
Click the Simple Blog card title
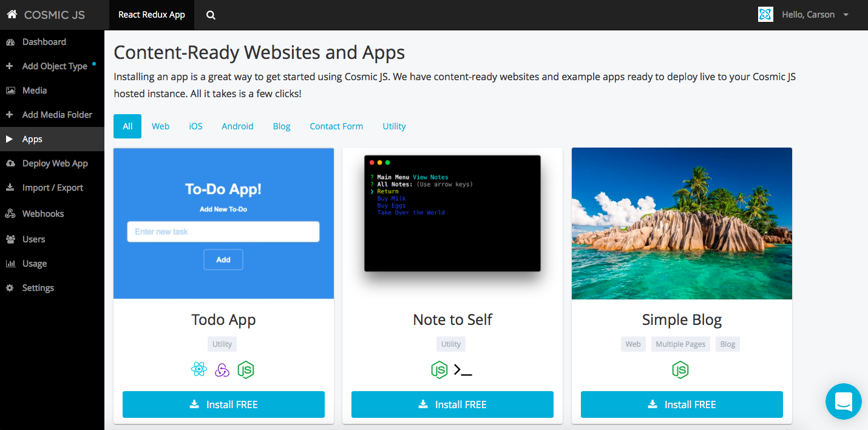point(682,319)
